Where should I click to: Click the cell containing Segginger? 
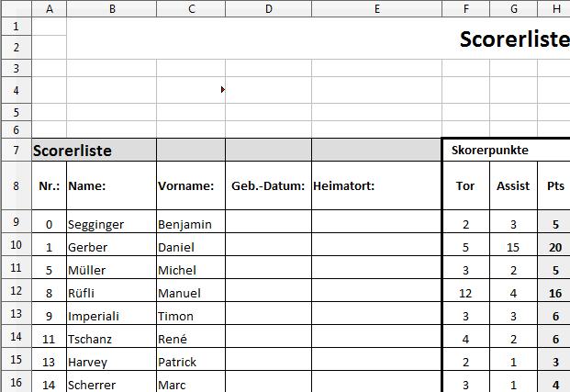[111, 224]
